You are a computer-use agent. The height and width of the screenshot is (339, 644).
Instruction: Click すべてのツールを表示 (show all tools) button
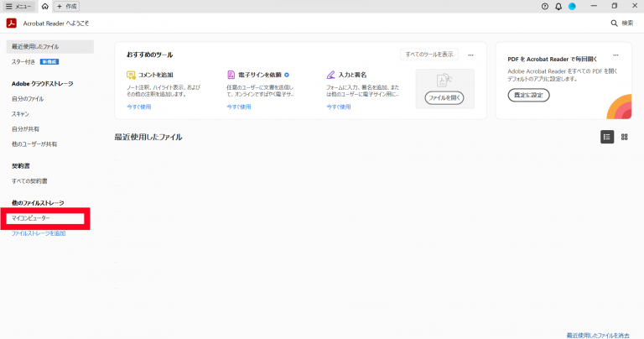[x=428, y=55]
